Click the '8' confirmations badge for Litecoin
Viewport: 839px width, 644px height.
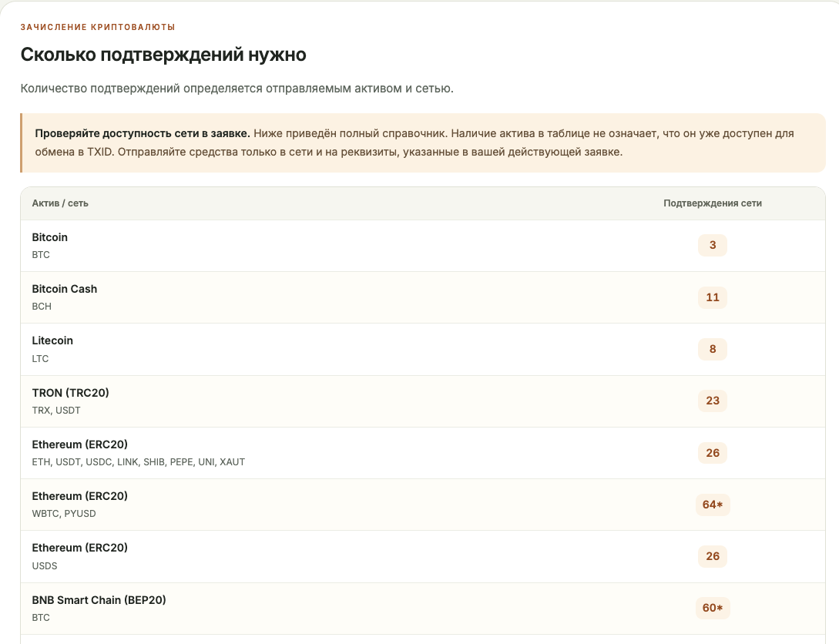(x=713, y=349)
